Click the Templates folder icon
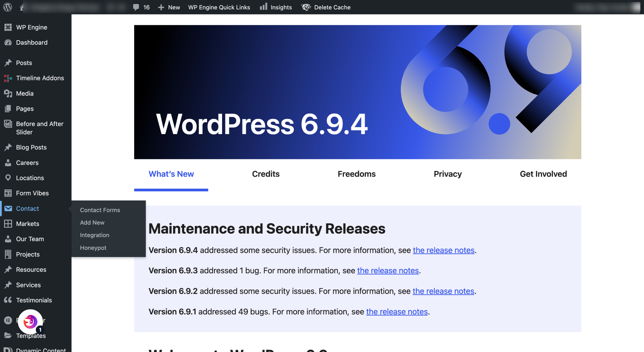The height and width of the screenshot is (352, 644). 8,336
